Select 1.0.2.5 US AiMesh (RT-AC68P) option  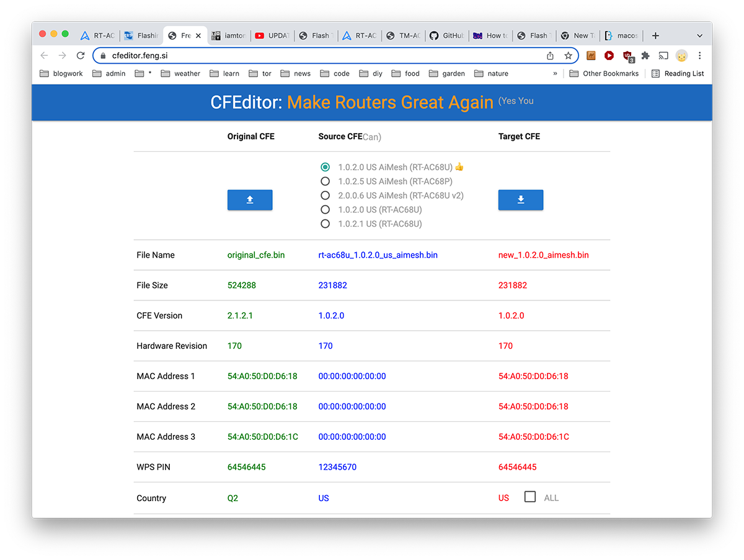(x=325, y=182)
